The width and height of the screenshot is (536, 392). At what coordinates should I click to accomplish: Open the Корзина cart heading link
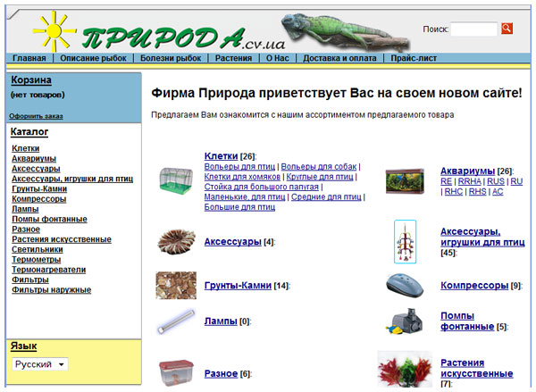pos(31,80)
